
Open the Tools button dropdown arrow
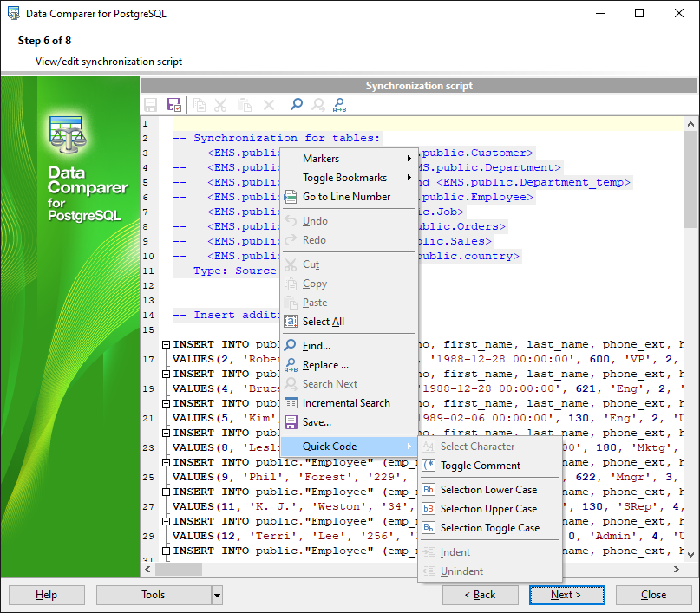[217, 595]
